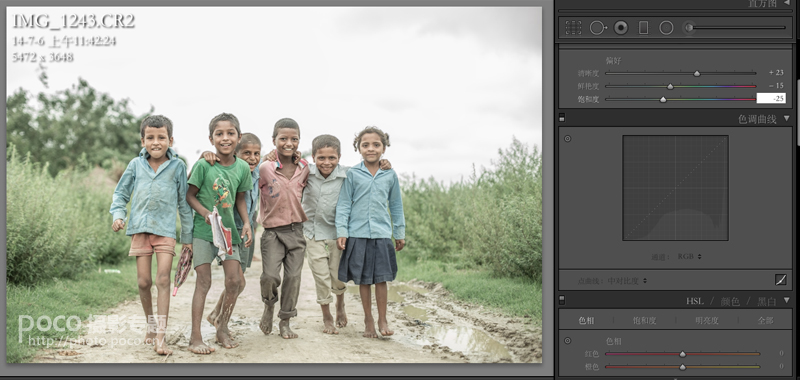Select the Red Eye Correction tool
Image resolution: width=800 pixels, height=380 pixels.
[x=621, y=28]
